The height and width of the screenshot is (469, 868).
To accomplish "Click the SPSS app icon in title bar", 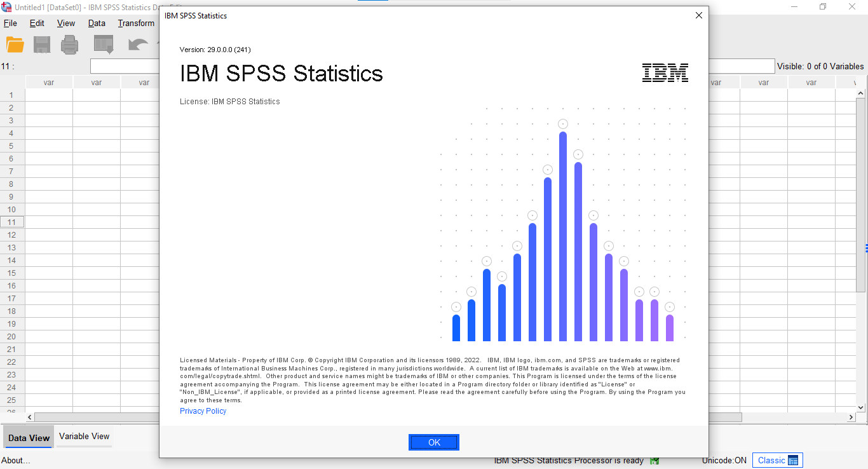I will tap(6, 6).
